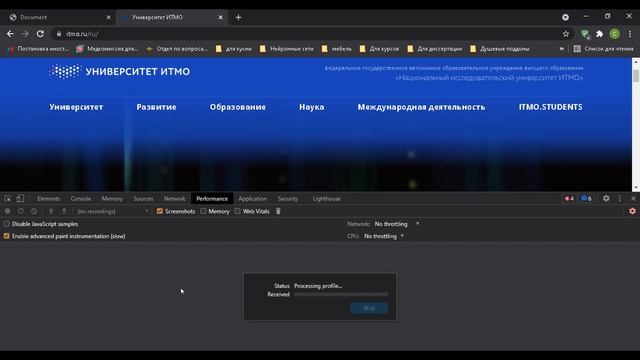
Task: Open the Chrome three-dot menu
Action: pos(630,34)
